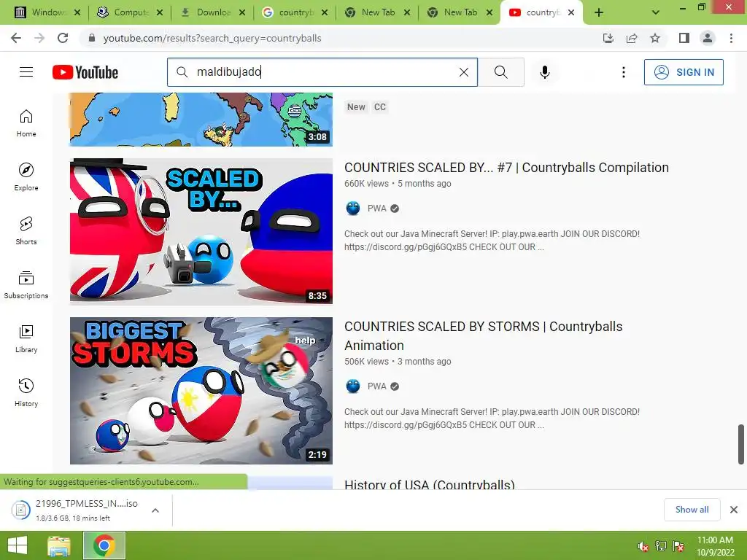747x560 pixels.
Task: Open COUNTRIES SCALED BY STORMS video title
Action: tap(483, 335)
